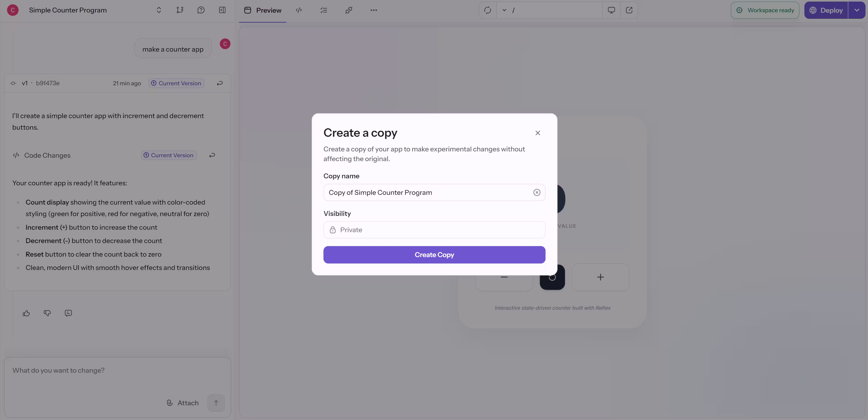The image size is (868, 420).
Task: Open preview in new window icon
Action: 629,10
